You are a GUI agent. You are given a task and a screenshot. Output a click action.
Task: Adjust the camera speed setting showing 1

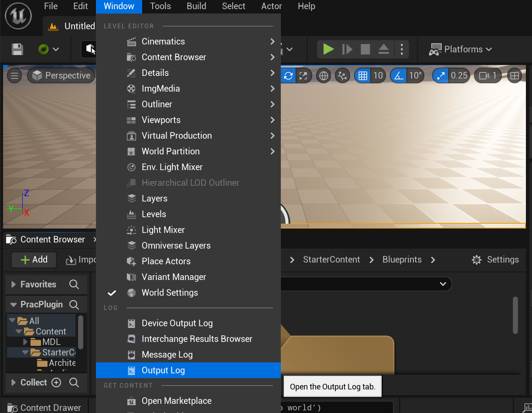pyautogui.click(x=488, y=76)
